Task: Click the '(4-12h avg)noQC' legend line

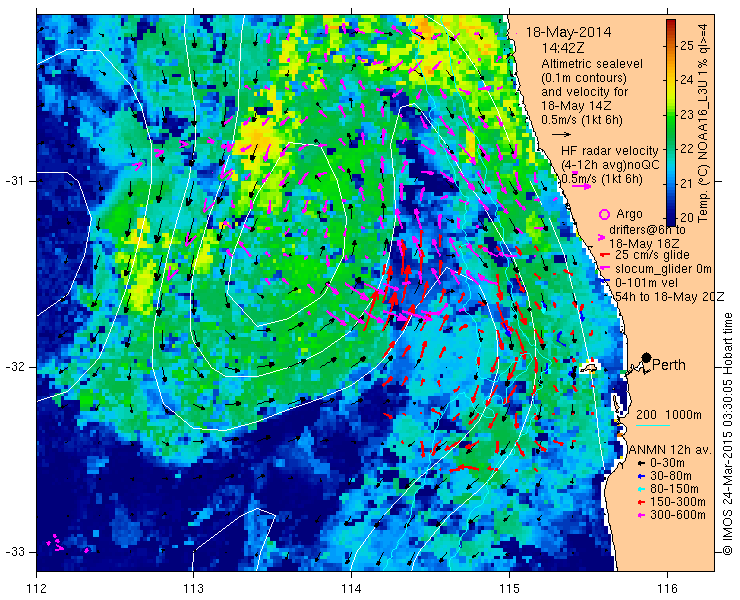Action: [x=610, y=165]
